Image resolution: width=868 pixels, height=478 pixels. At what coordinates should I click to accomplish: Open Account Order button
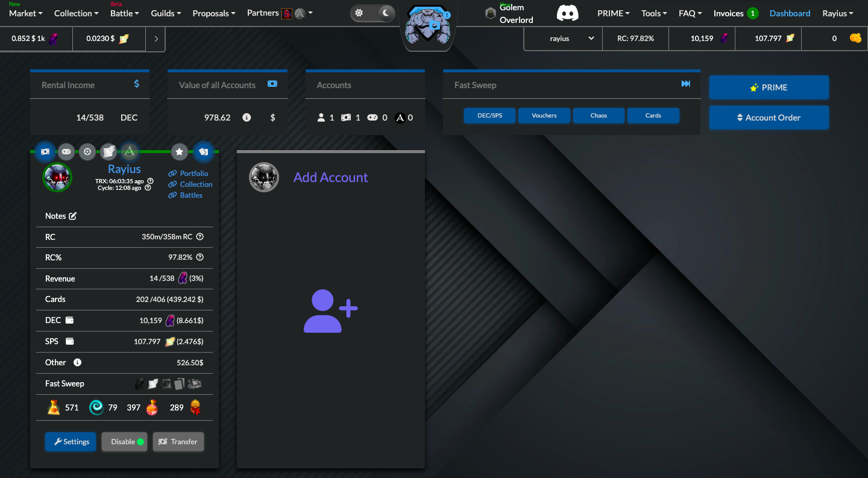tap(769, 118)
